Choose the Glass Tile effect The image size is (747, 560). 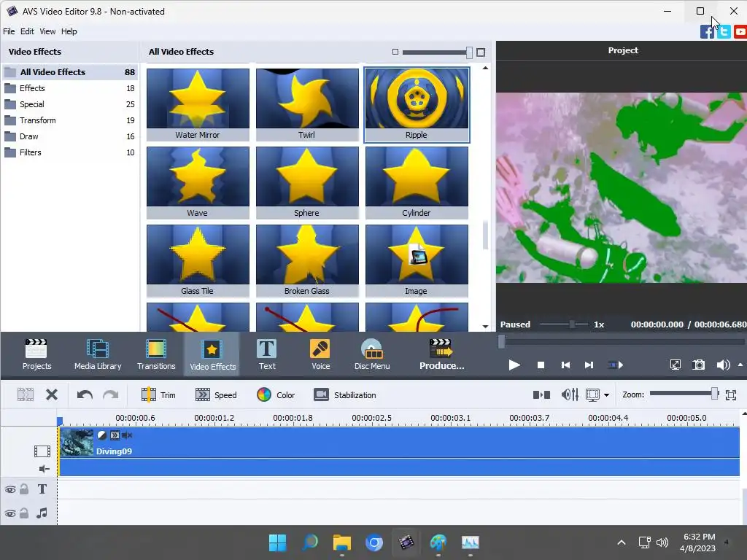point(198,260)
